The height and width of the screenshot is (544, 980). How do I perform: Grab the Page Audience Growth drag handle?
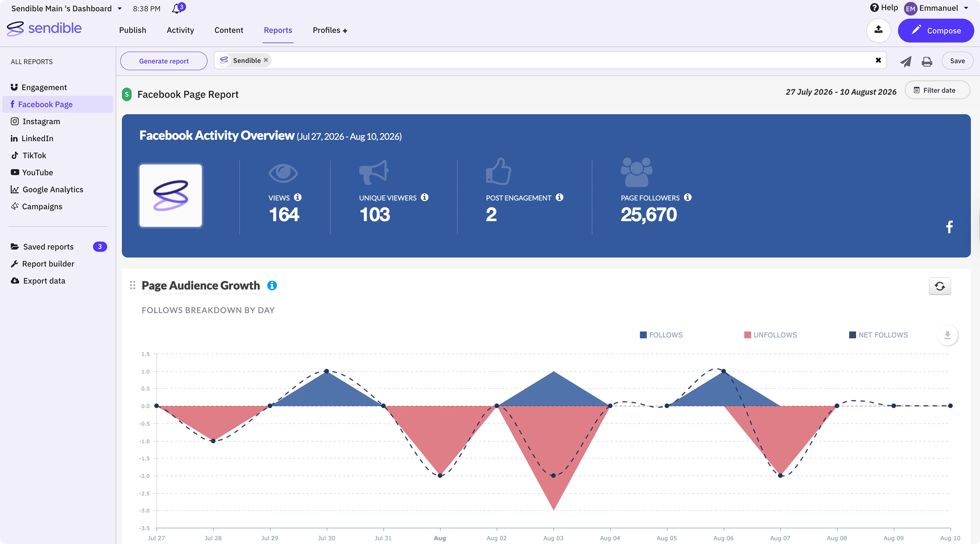[132, 285]
